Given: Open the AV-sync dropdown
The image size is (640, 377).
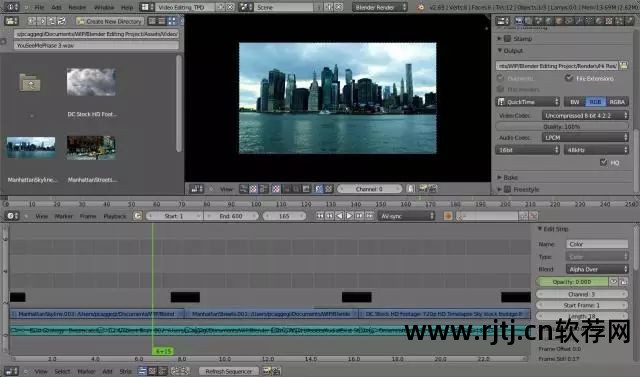Looking at the screenshot, I should click(x=406, y=216).
